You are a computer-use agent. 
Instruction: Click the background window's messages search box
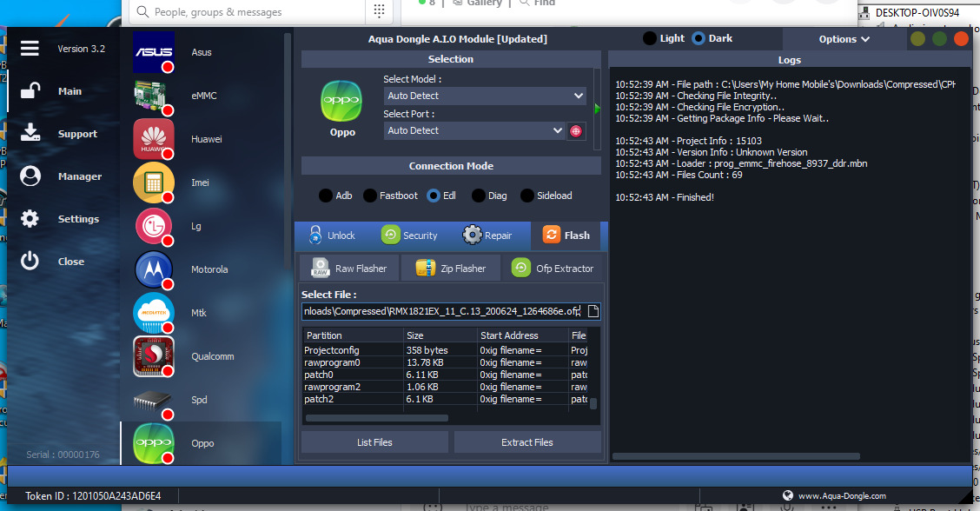pos(248,11)
